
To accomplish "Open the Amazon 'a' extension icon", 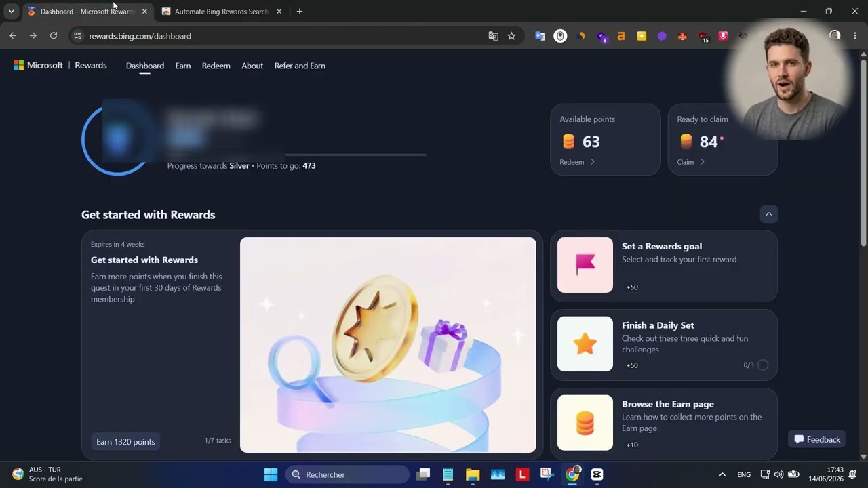I will [621, 36].
